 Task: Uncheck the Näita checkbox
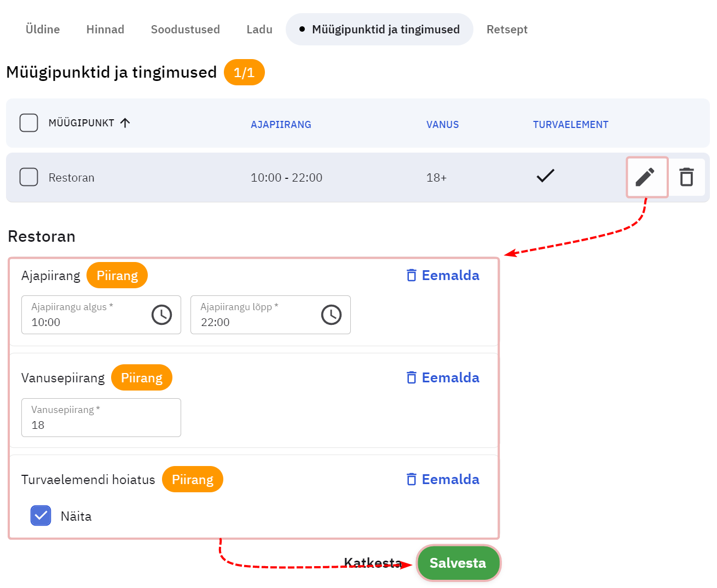41,515
